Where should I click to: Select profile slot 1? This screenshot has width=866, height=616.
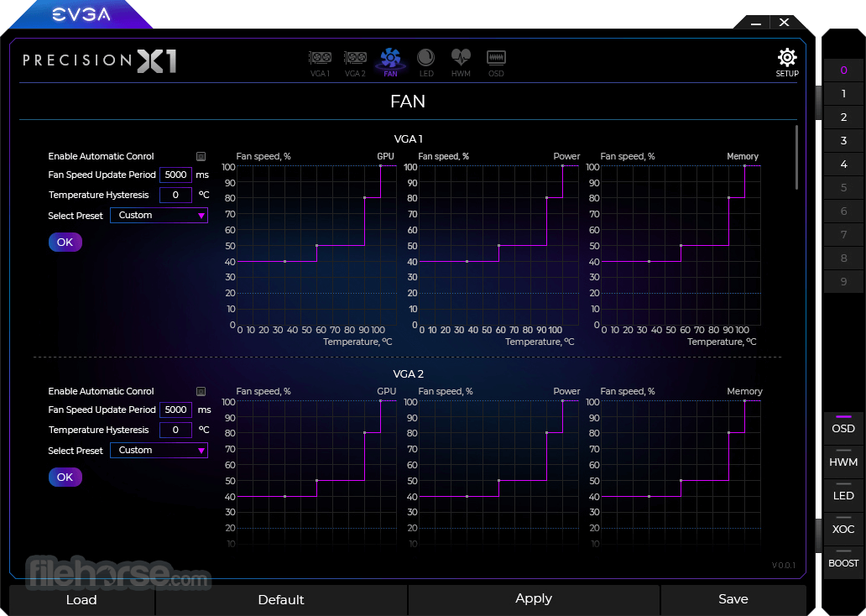[843, 94]
